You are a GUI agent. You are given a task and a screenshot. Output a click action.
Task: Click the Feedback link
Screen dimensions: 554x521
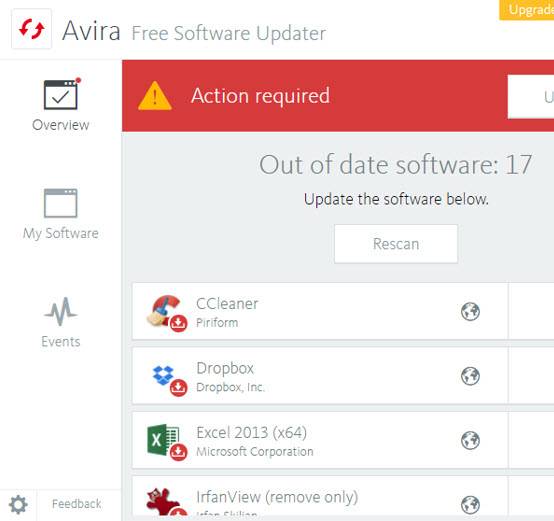click(77, 504)
